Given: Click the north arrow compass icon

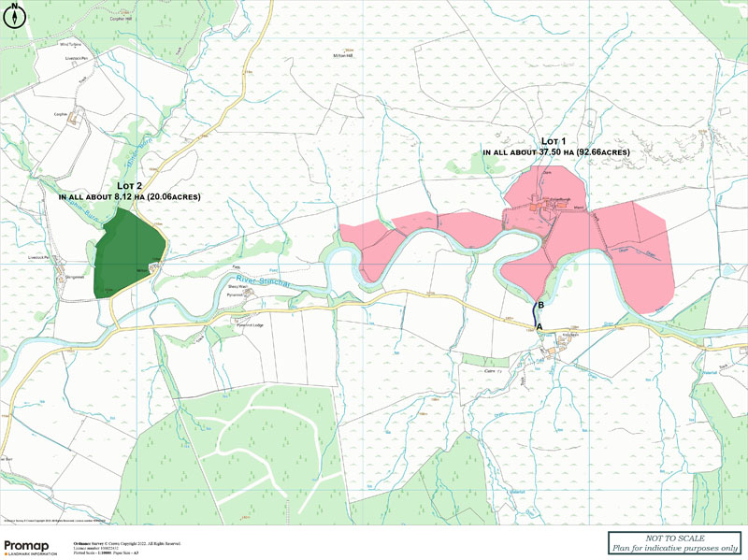Looking at the screenshot, I should pos(13,13).
